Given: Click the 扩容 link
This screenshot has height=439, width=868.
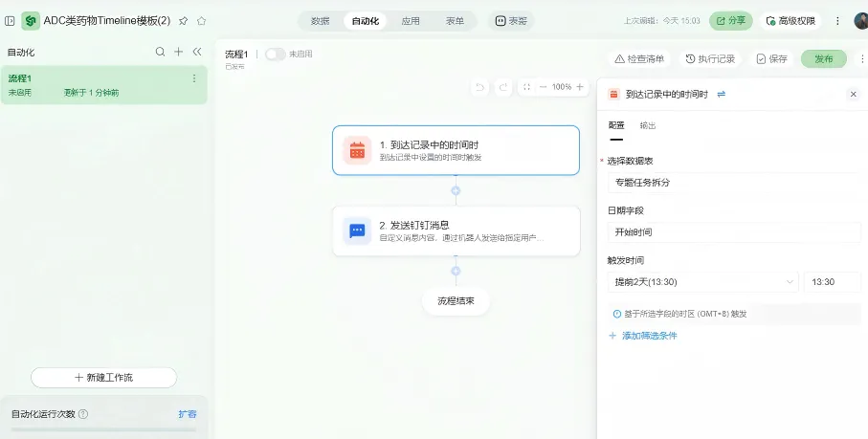Looking at the screenshot, I should [x=188, y=414].
